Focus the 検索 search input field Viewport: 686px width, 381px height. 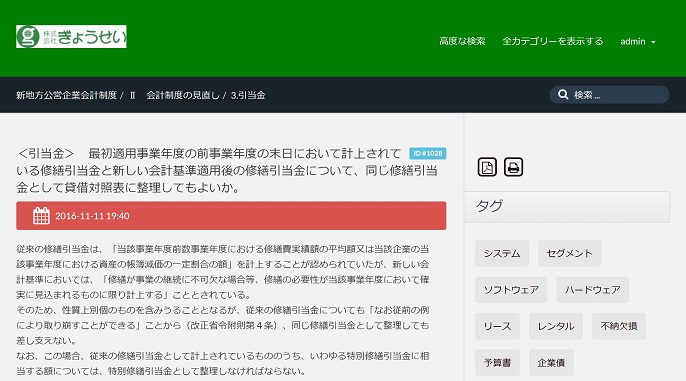pos(609,94)
